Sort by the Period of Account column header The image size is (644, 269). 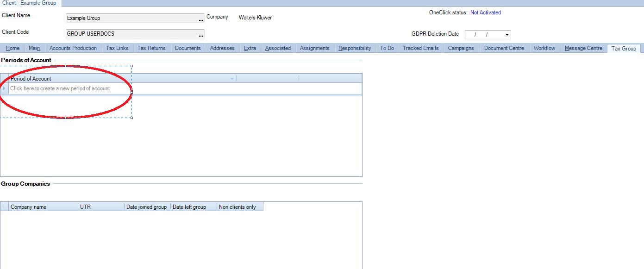pos(122,79)
